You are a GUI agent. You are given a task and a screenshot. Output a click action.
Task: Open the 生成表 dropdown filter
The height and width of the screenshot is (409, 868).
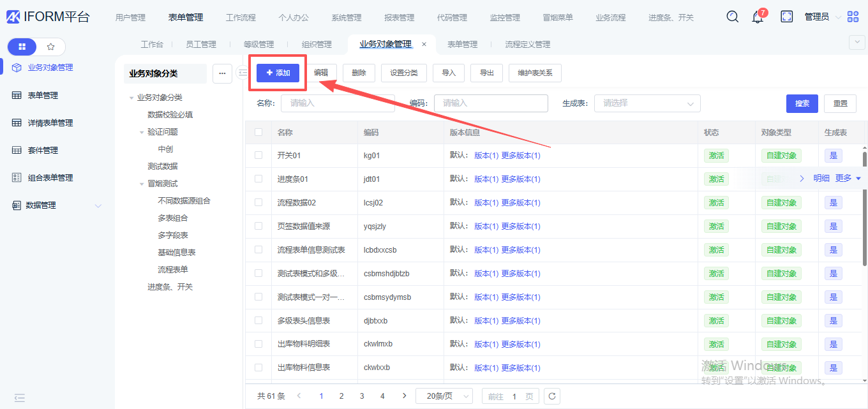[x=647, y=103]
